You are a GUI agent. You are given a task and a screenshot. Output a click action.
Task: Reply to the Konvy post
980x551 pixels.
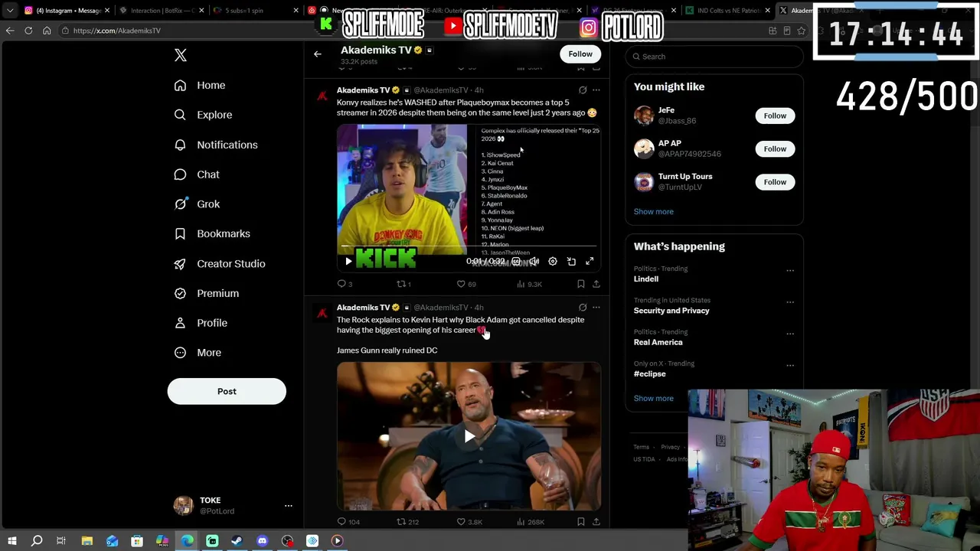pyautogui.click(x=345, y=284)
